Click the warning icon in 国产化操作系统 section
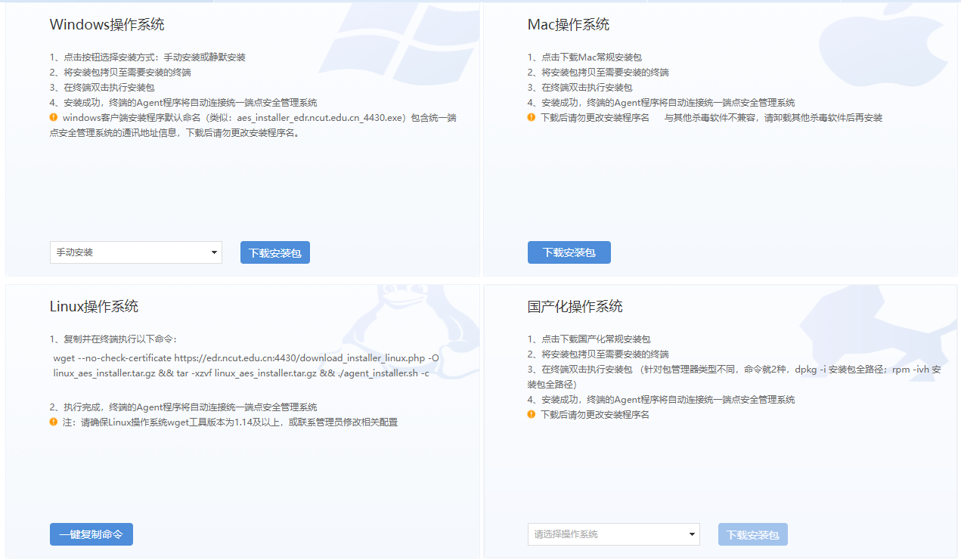This screenshot has height=560, width=961. pyautogui.click(x=532, y=414)
